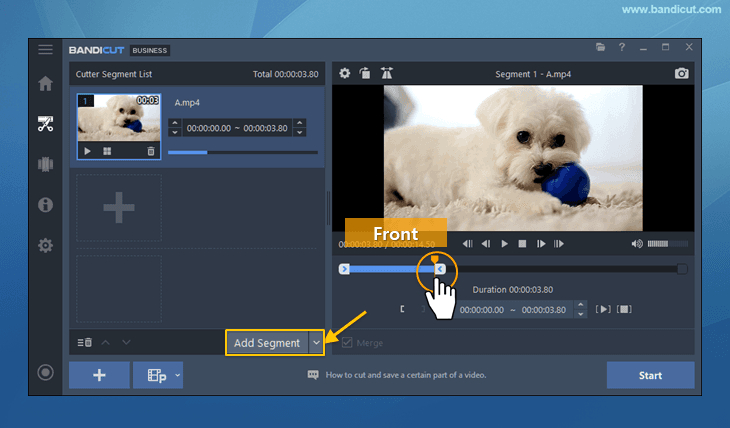The height and width of the screenshot is (428, 730).
Task: Set segment start with left bracket icon
Action: coord(402,309)
